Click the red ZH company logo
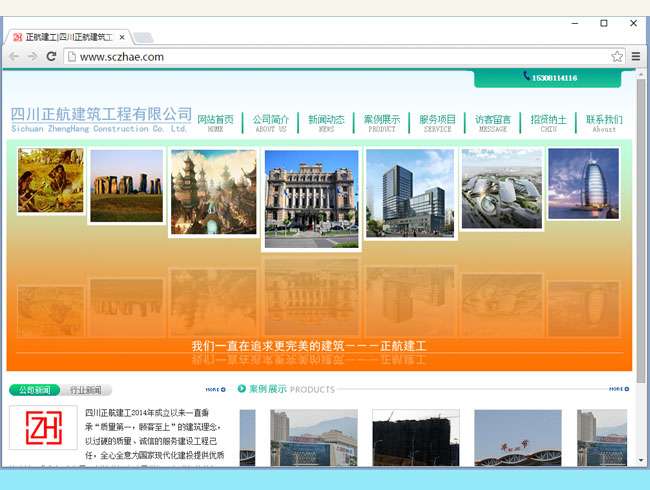650x490 pixels. (x=43, y=427)
